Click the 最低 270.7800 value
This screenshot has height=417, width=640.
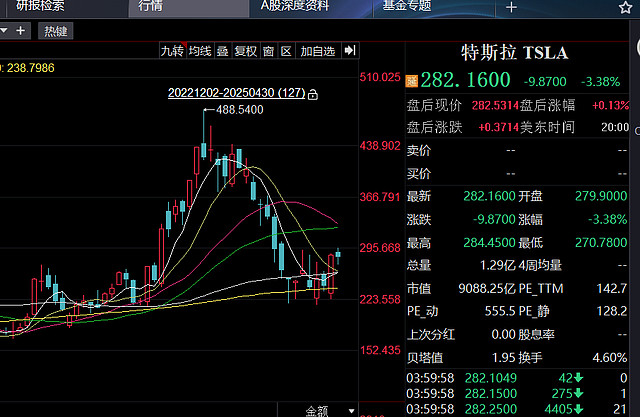[601, 243]
